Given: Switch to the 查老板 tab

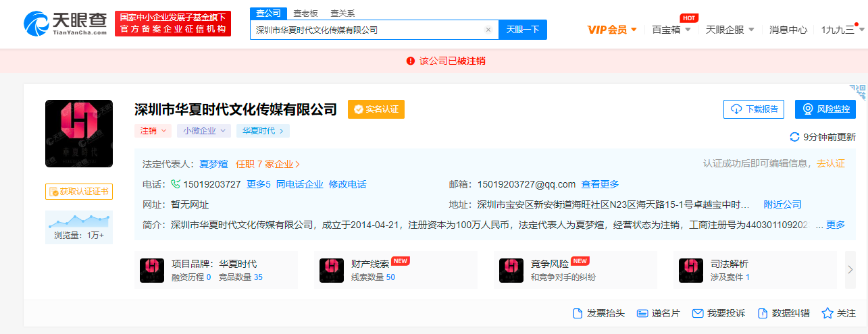Looking at the screenshot, I should pos(305,13).
